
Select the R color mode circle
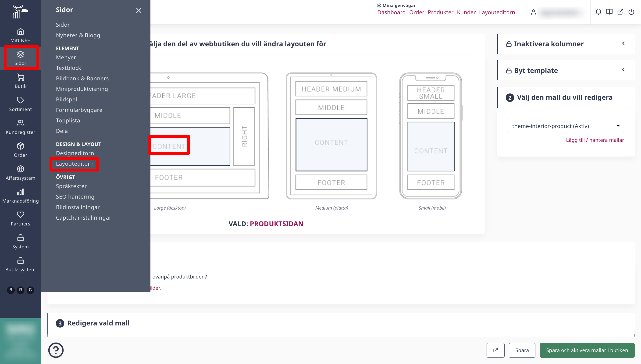point(21,290)
